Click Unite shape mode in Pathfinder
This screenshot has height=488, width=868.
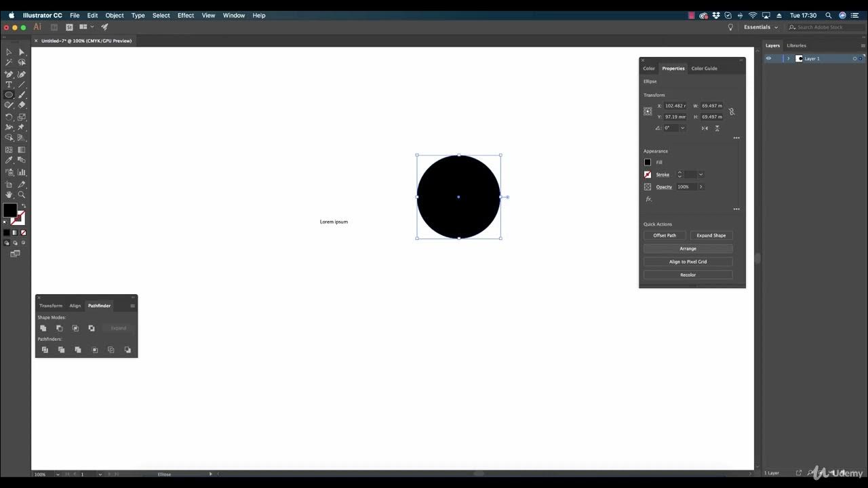(x=43, y=328)
